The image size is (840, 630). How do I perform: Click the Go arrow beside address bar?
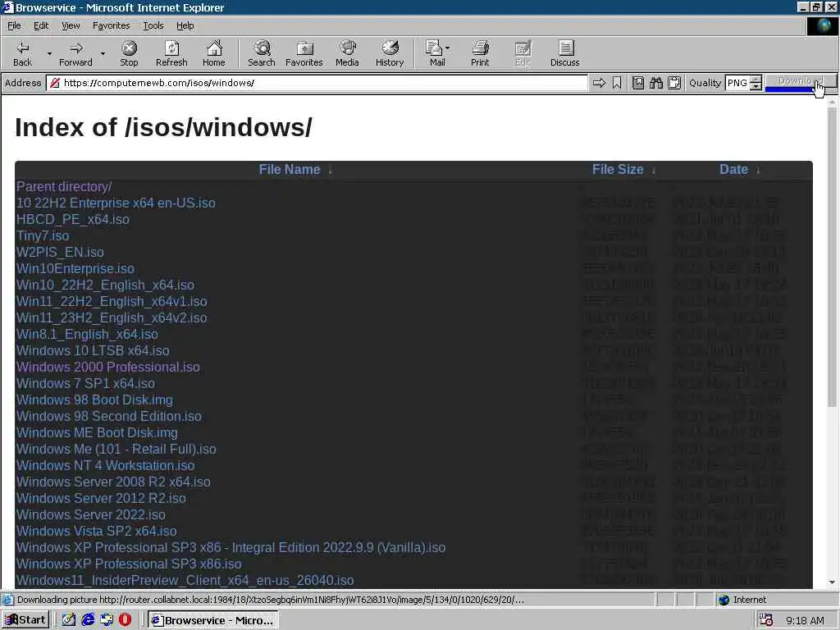coord(599,83)
